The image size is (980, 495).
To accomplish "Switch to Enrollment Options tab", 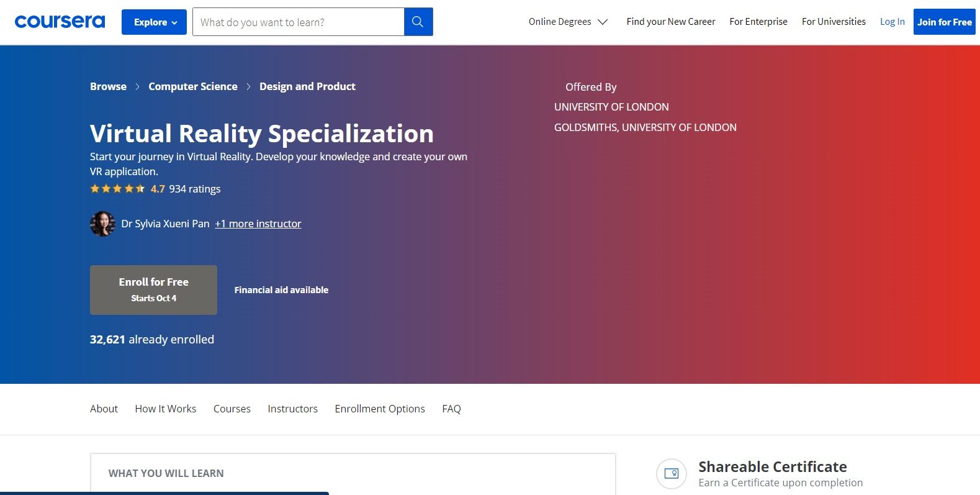I will click(x=380, y=409).
